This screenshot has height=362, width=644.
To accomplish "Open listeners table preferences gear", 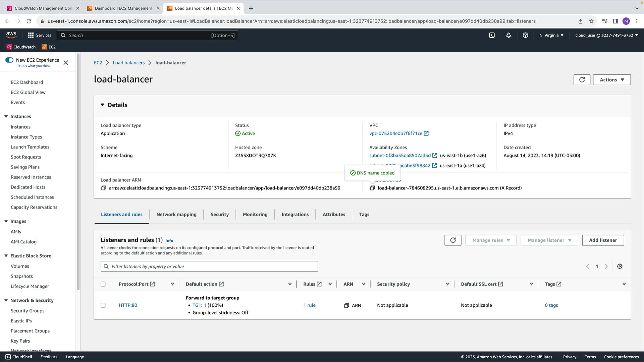I will (620, 266).
